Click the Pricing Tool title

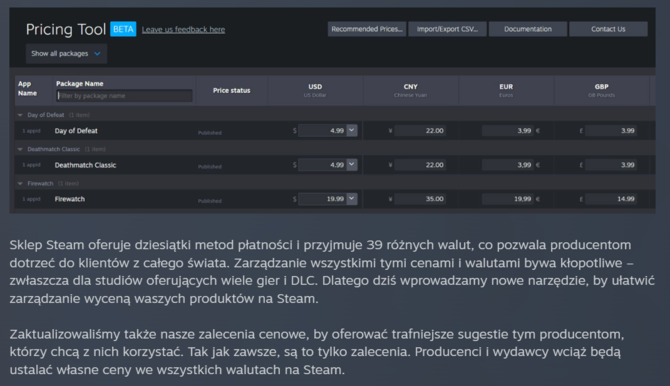pyautogui.click(x=66, y=29)
